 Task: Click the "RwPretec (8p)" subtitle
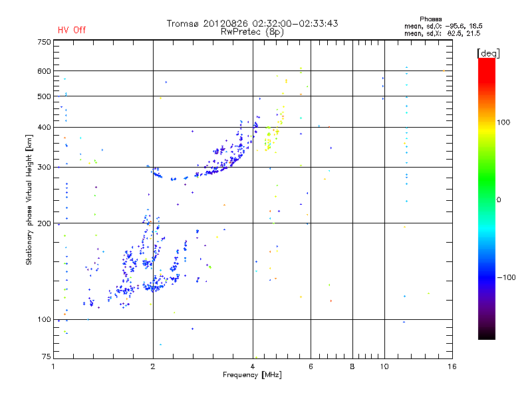(252, 32)
